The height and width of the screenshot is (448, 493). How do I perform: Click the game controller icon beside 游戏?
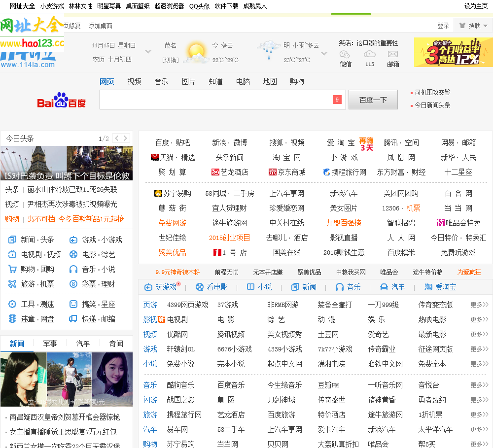(73, 240)
